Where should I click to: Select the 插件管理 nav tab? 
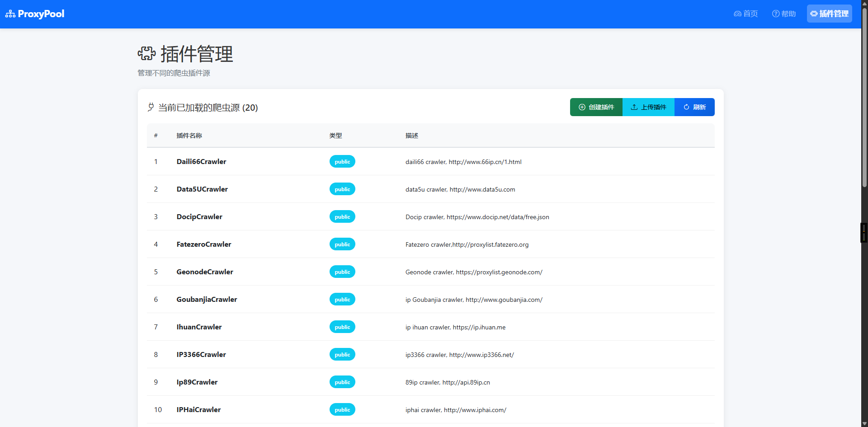tap(830, 14)
